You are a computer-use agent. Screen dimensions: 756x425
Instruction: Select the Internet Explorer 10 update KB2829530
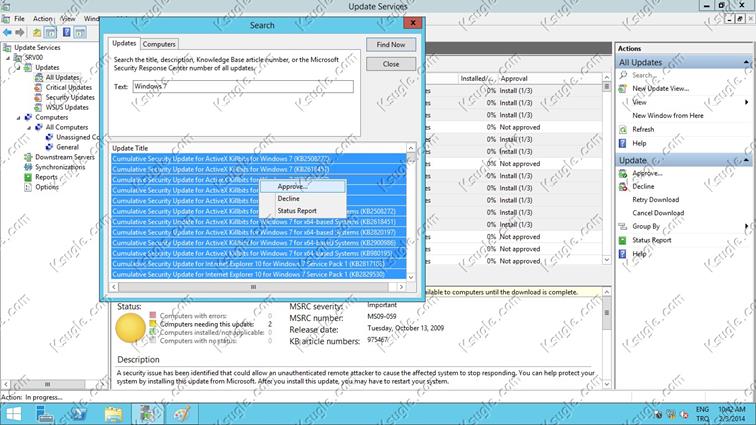coord(258,274)
